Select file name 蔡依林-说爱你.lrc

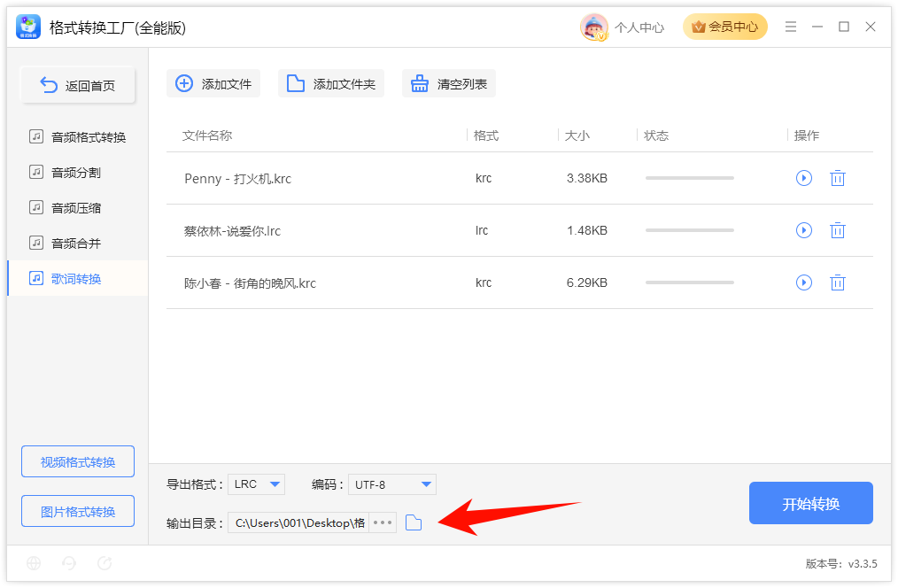click(233, 231)
